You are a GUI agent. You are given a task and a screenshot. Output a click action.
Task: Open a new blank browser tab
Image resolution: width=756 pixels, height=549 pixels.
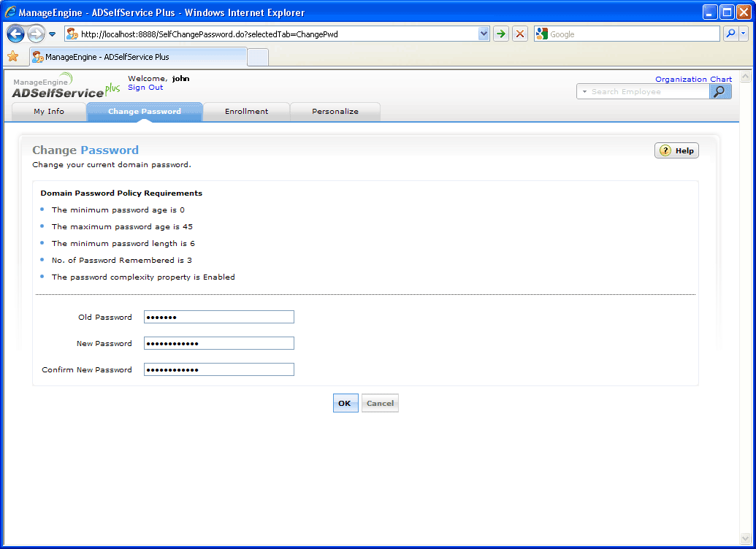pyautogui.click(x=257, y=58)
